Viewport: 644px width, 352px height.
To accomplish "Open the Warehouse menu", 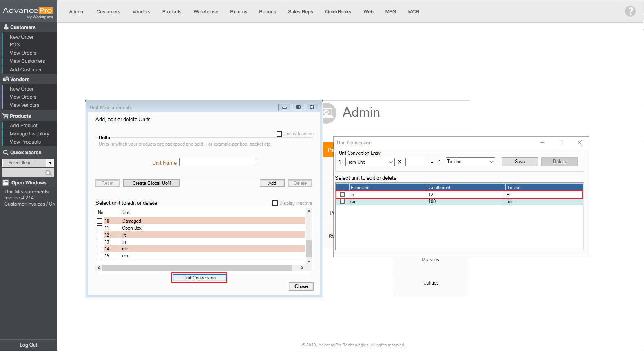I will (x=206, y=12).
